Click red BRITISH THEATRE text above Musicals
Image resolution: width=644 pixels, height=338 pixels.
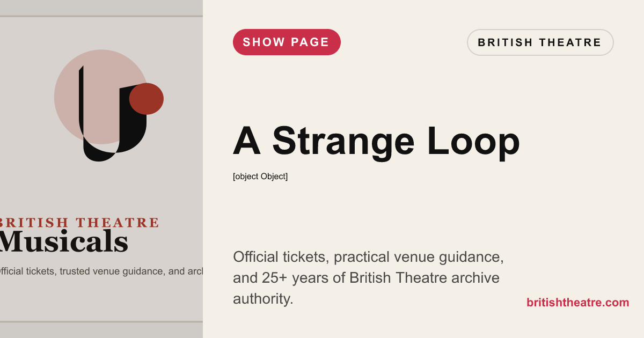coord(80,223)
